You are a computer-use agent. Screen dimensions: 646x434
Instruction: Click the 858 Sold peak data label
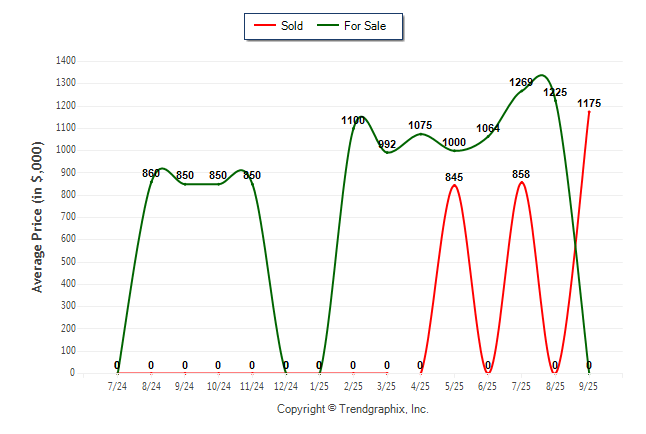click(x=521, y=174)
